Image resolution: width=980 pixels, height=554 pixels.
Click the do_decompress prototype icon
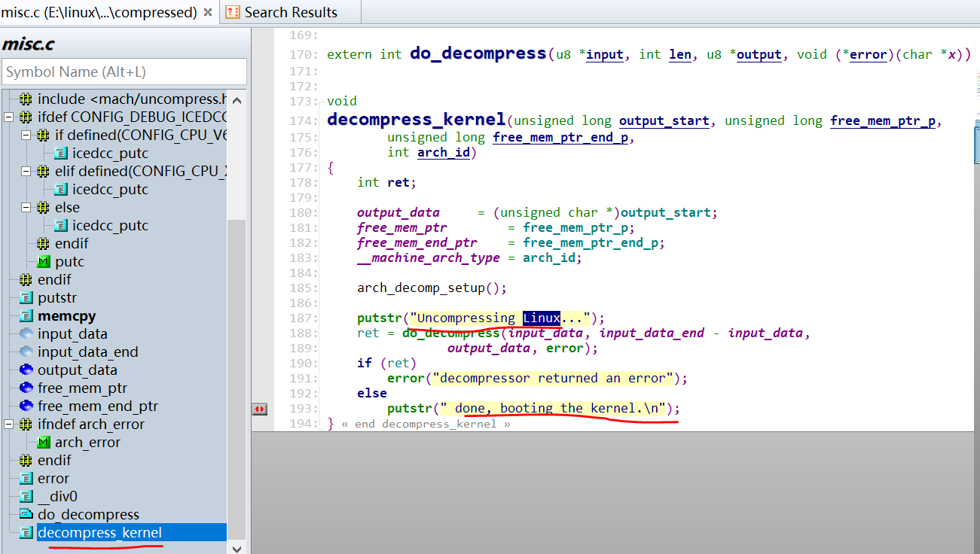(x=26, y=515)
